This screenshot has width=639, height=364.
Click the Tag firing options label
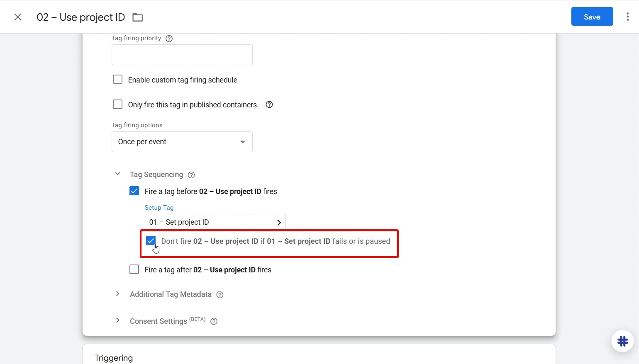[x=137, y=125]
